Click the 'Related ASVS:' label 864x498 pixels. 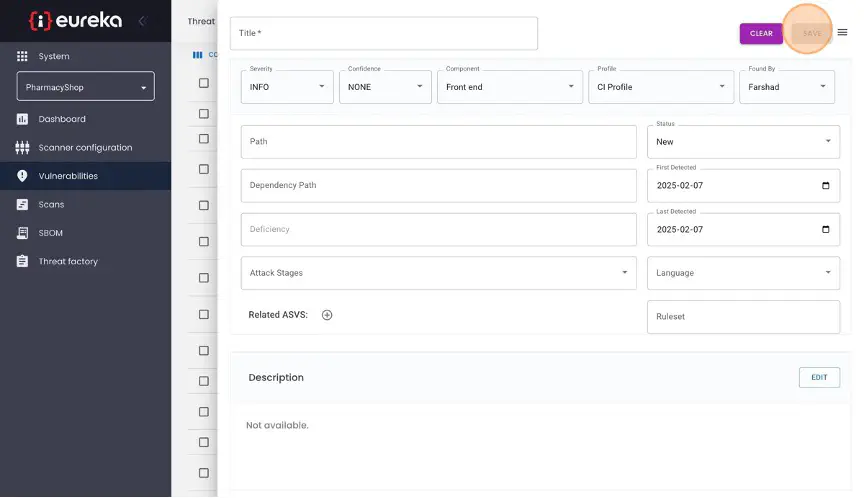click(278, 315)
